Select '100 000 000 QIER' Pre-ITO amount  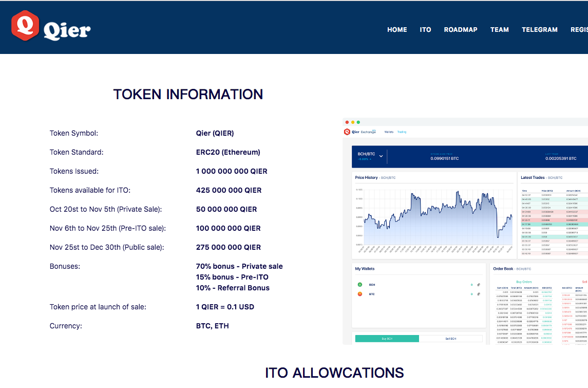click(229, 229)
